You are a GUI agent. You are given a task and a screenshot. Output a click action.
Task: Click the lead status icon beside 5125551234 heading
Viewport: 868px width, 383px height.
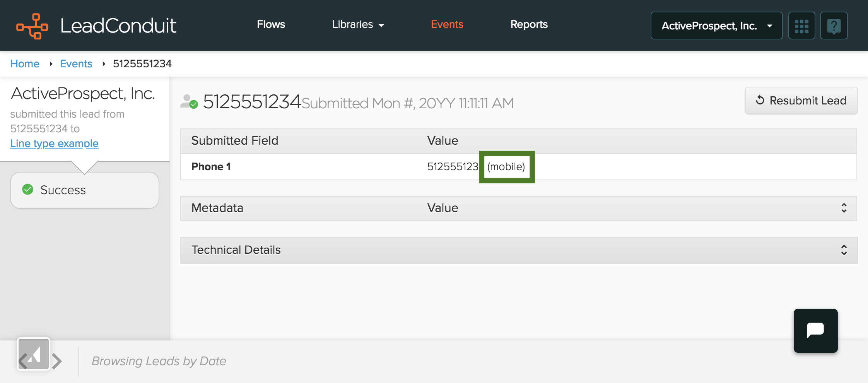pyautogui.click(x=189, y=102)
